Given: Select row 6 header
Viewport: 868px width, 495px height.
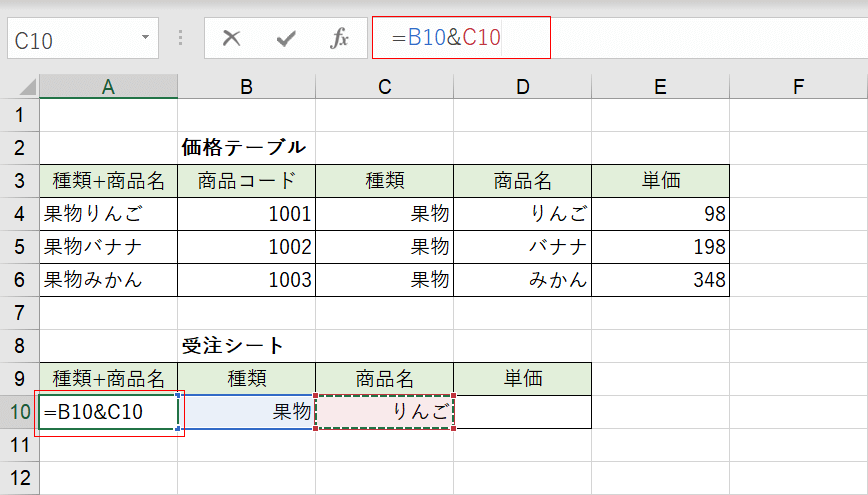Looking at the screenshot, I should click(19, 280).
